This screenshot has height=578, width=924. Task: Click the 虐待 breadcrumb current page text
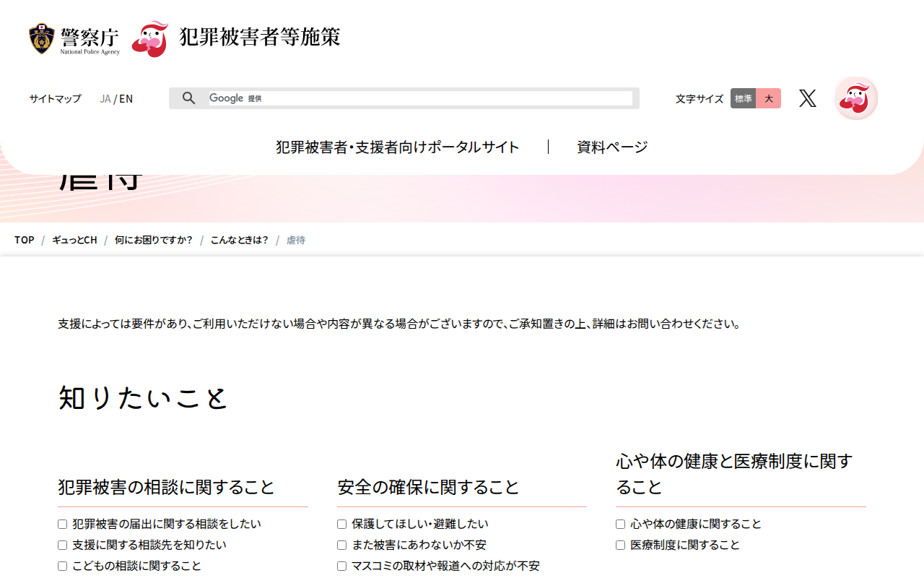click(x=296, y=240)
